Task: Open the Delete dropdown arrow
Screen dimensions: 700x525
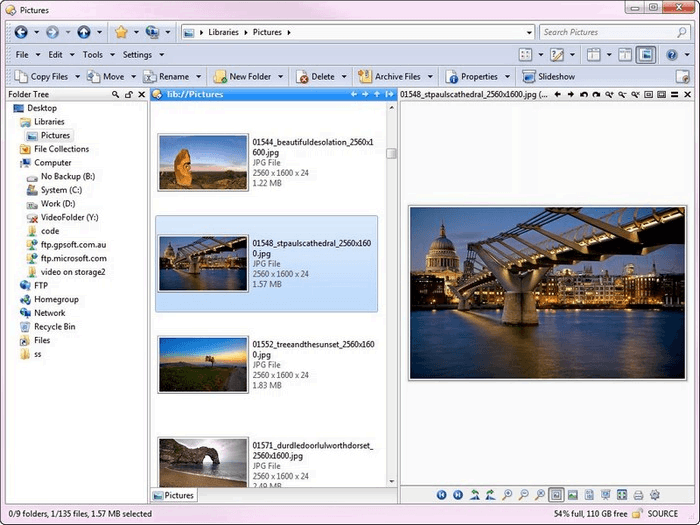Action: click(344, 77)
